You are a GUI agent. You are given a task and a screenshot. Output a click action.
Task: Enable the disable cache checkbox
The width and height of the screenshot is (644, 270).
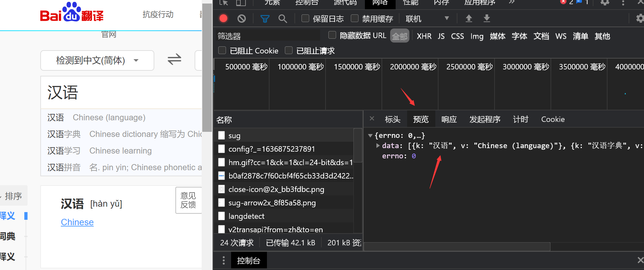(x=355, y=18)
